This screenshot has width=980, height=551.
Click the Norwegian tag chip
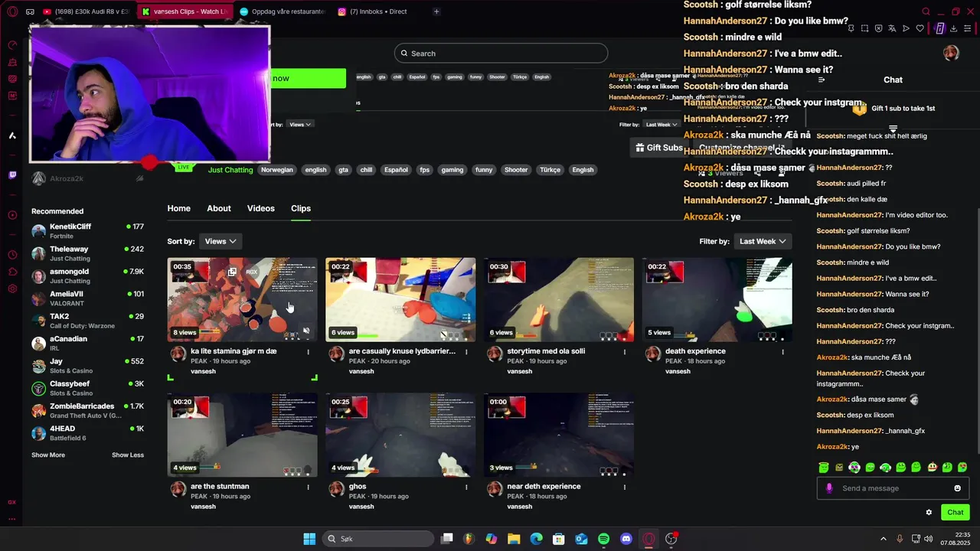click(277, 170)
